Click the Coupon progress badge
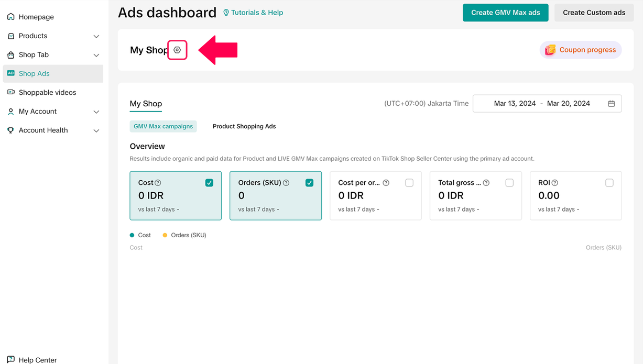This screenshot has height=364, width=643. coord(581,50)
